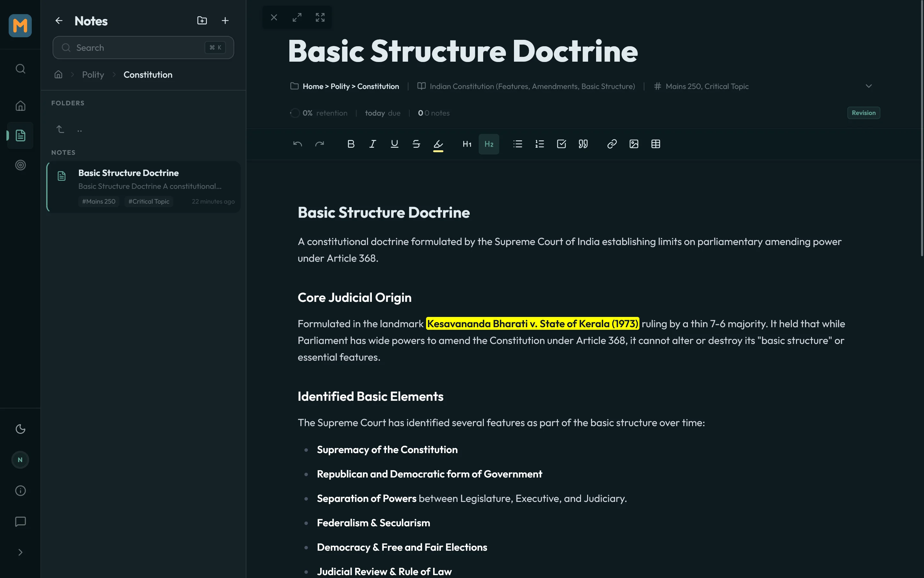Viewport: 924px width, 578px height.
Task: Click the #Mains 250 tag
Action: coord(99,201)
